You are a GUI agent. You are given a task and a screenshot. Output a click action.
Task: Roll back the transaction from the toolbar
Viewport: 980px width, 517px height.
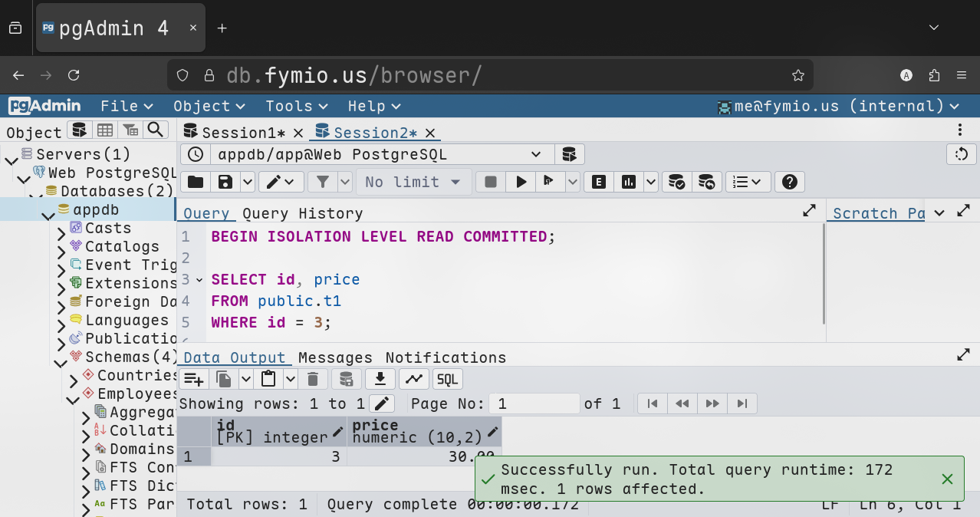pyautogui.click(x=707, y=182)
